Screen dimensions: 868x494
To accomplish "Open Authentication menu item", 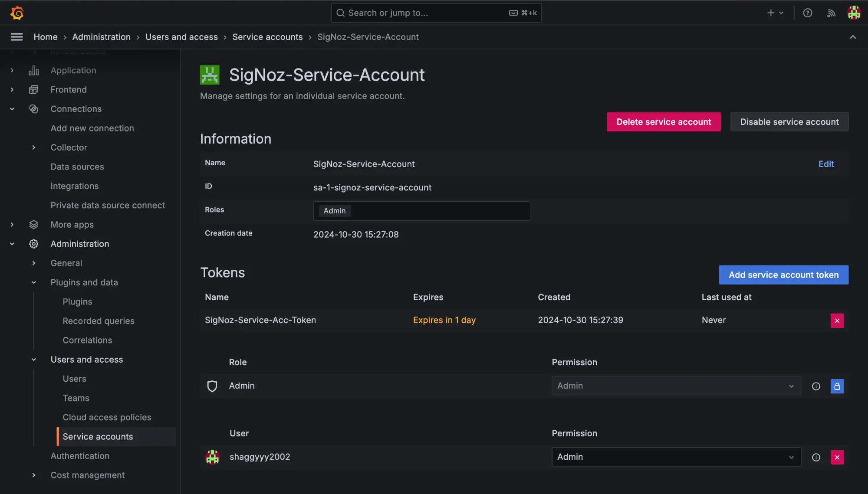I will click(80, 456).
